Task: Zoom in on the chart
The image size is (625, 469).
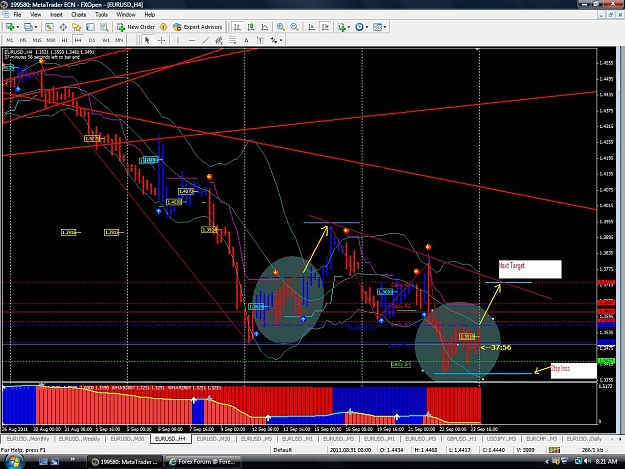Action: coord(281,27)
